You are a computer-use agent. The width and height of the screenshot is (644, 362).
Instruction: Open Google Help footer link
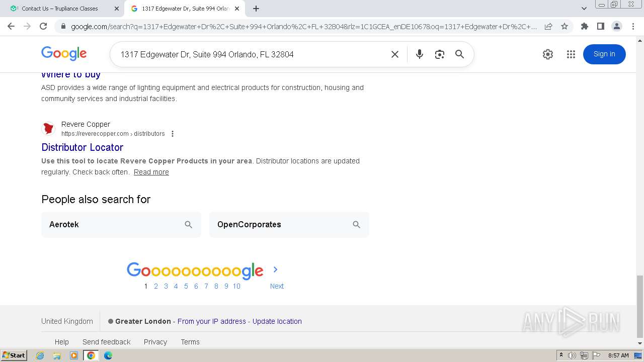tap(62, 342)
